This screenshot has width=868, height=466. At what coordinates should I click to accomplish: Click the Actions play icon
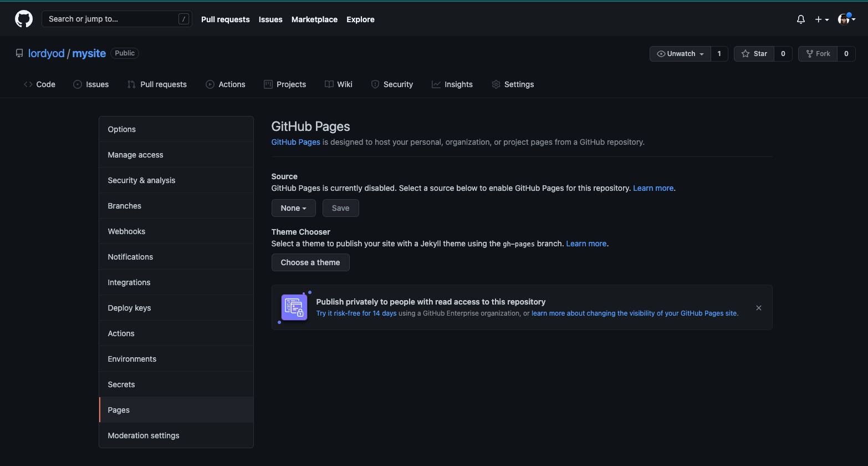[210, 84]
